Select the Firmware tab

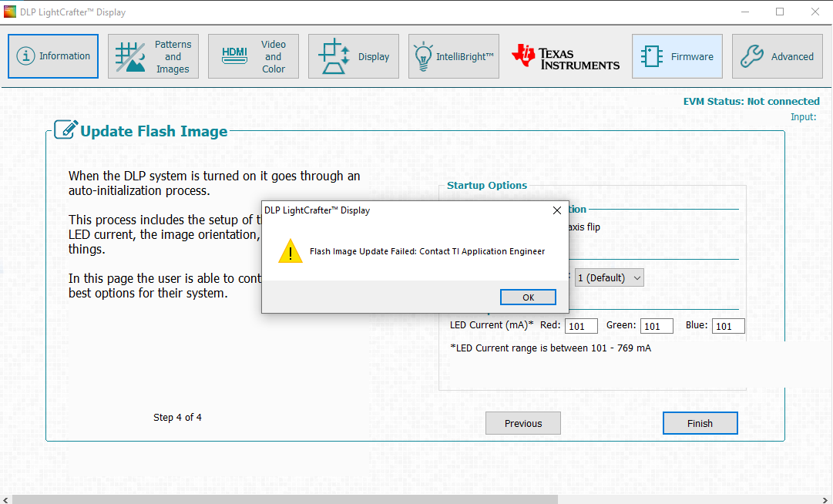coord(677,56)
